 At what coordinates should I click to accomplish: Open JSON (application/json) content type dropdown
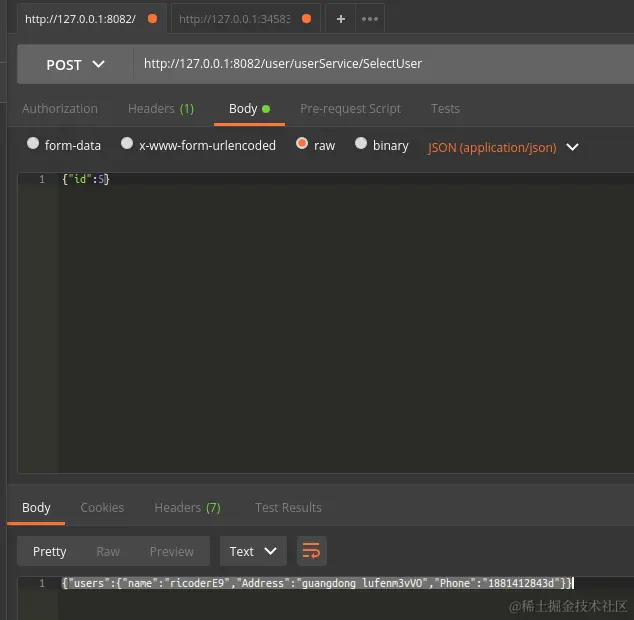tap(503, 148)
